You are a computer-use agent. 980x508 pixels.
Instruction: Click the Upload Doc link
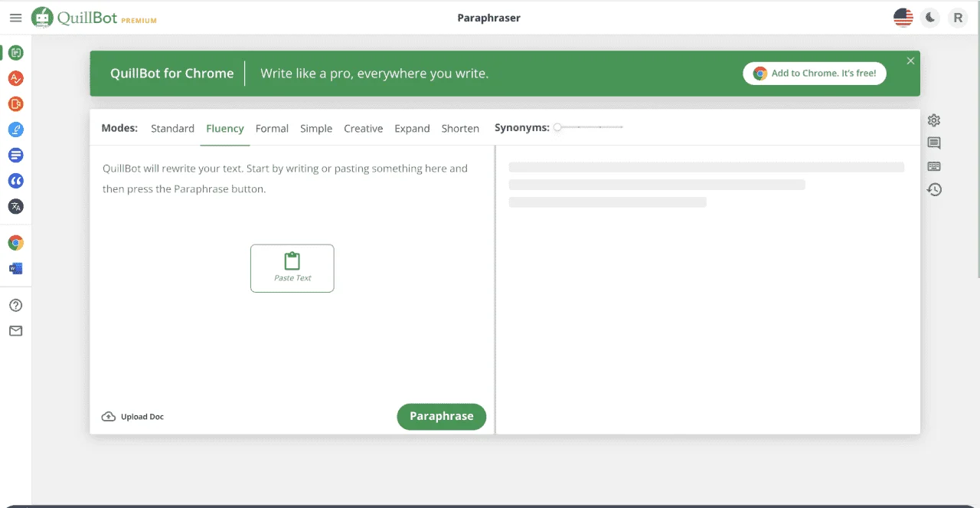pyautogui.click(x=132, y=417)
